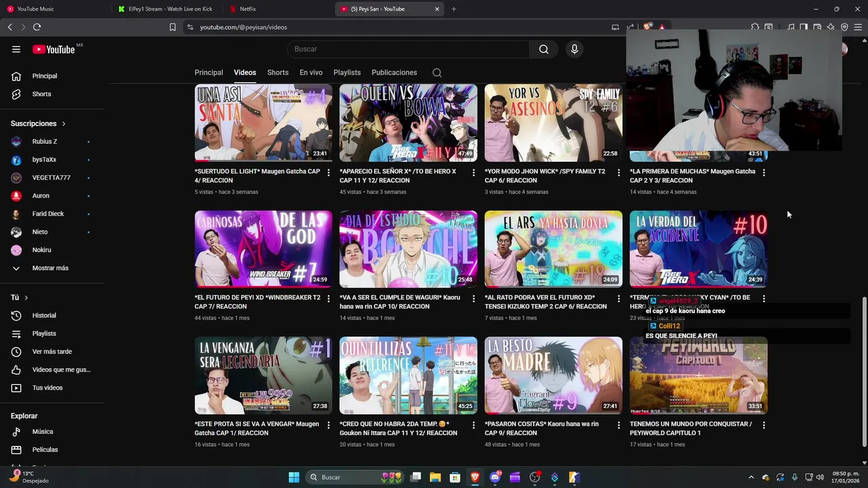Close the Peyi San YouTube tab

tap(437, 9)
